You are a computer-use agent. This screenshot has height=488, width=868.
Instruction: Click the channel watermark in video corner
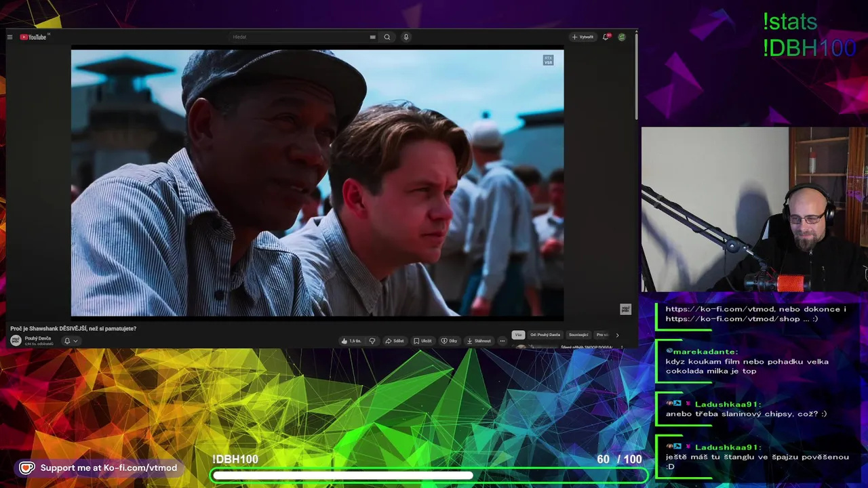pos(625,309)
